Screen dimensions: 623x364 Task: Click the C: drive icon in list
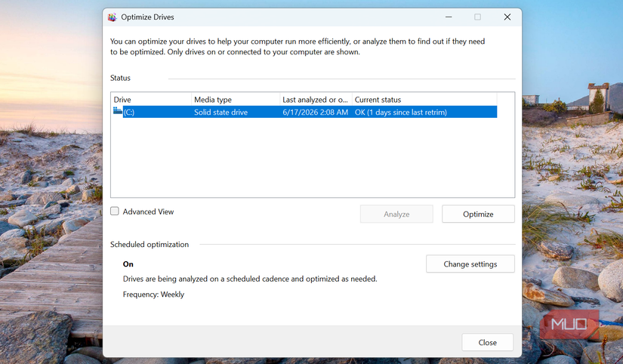118,111
